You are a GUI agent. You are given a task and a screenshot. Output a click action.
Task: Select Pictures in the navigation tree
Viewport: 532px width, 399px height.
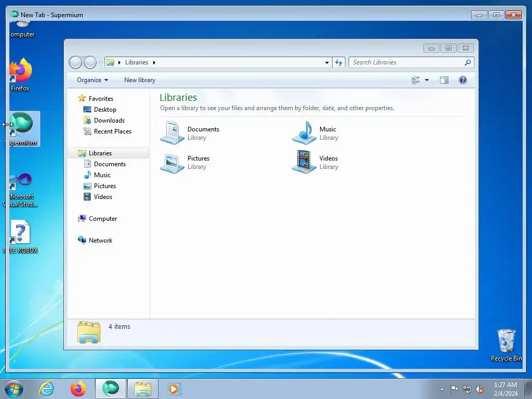click(x=105, y=185)
